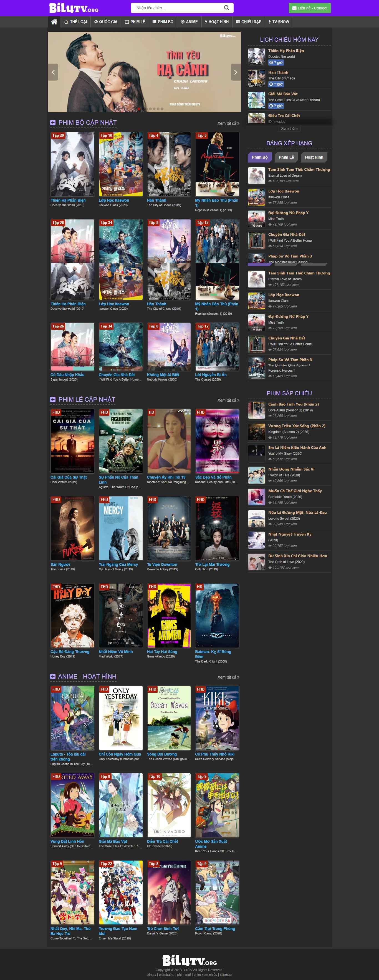The height and width of the screenshot is (980, 379).
Task: Open the Guns Akimbo poster
Action: coord(169,616)
